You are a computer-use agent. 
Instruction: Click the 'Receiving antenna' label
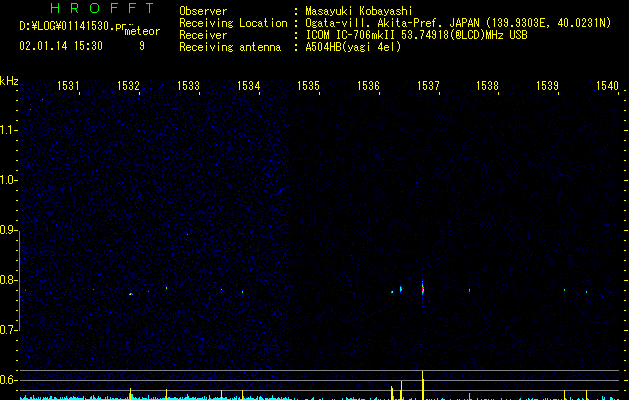[230, 47]
